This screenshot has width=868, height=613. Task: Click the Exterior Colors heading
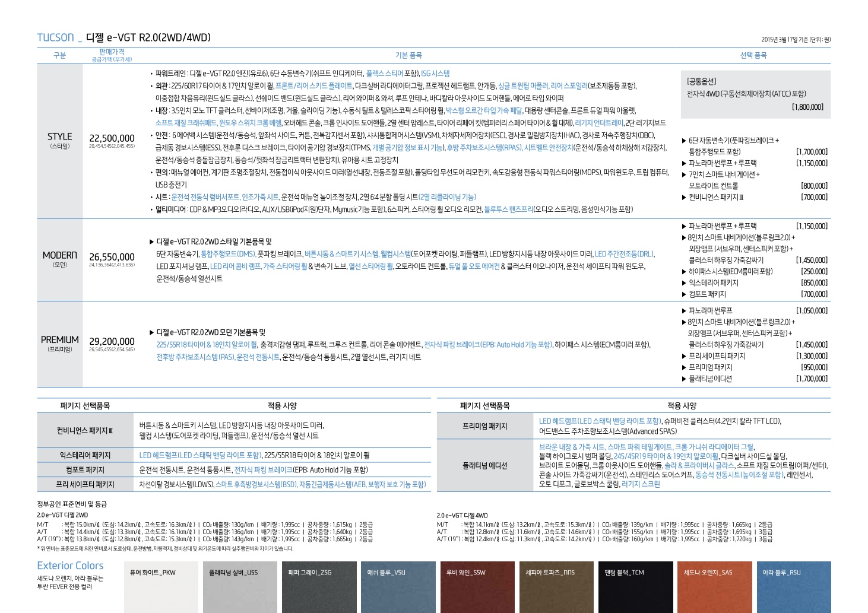tap(70, 566)
